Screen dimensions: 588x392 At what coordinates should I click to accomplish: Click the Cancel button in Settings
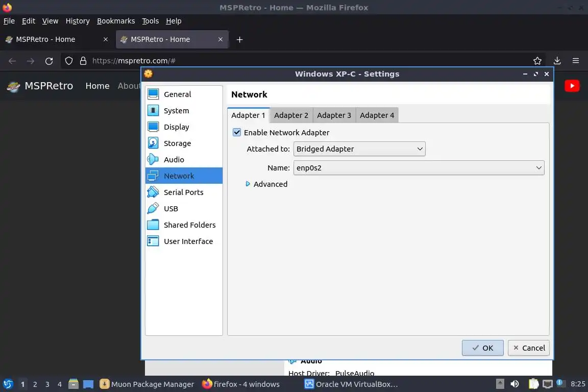point(529,348)
